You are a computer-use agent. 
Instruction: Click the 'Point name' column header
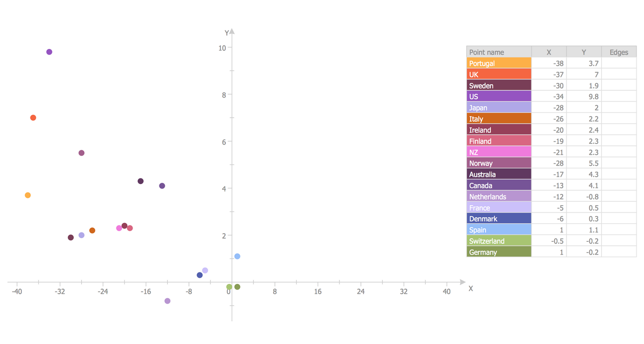tap(499, 52)
